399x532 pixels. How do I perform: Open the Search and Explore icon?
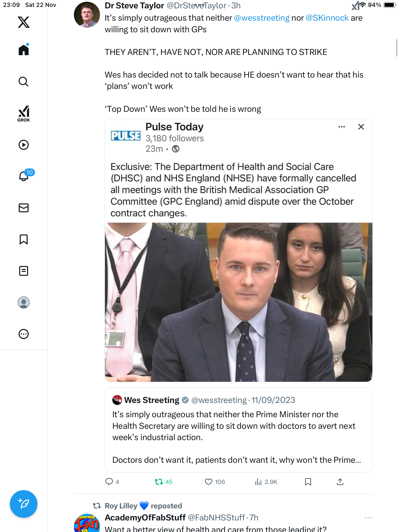click(x=24, y=82)
